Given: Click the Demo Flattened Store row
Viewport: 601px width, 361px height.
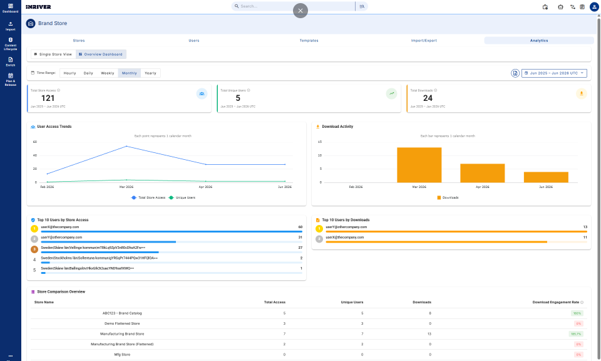Looking at the screenshot, I should tap(309, 324).
